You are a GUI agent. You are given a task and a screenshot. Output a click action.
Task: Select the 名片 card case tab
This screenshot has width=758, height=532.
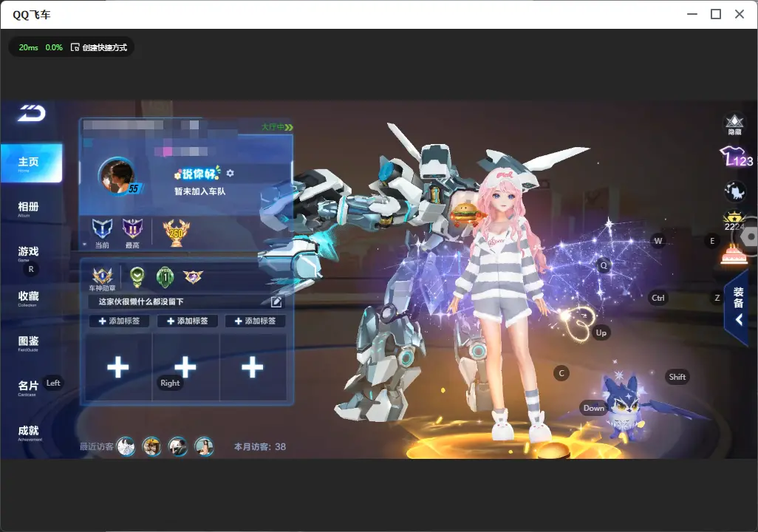tap(28, 387)
